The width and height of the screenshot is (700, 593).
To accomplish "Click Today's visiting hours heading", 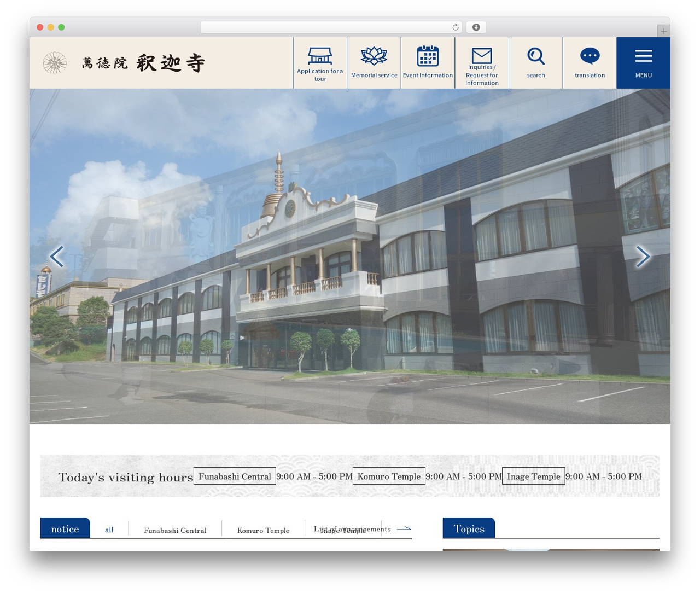I will (x=126, y=477).
